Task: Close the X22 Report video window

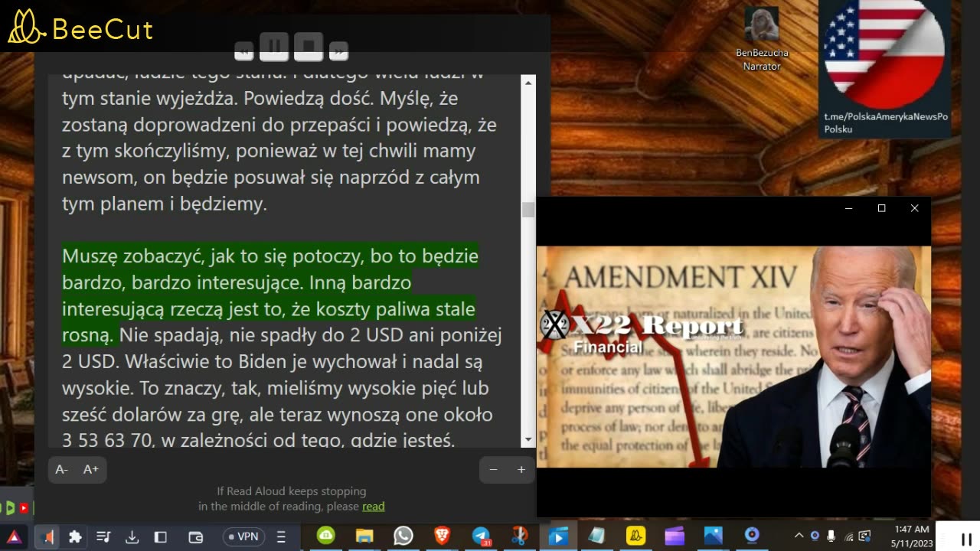Action: coord(914,208)
